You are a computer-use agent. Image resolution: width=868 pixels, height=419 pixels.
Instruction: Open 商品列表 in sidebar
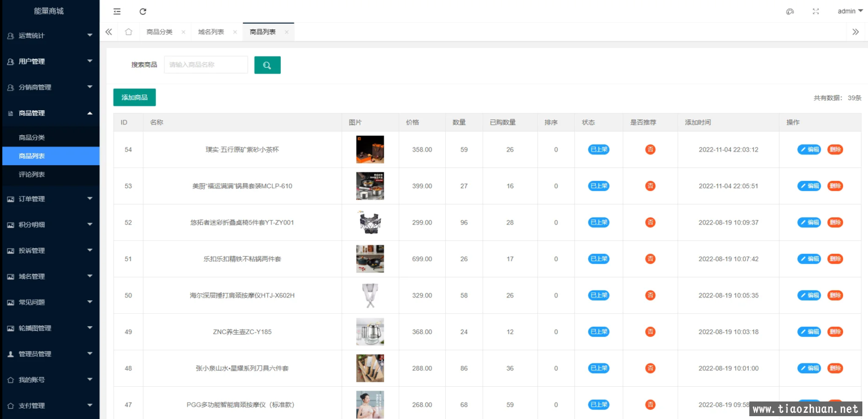[x=50, y=156]
